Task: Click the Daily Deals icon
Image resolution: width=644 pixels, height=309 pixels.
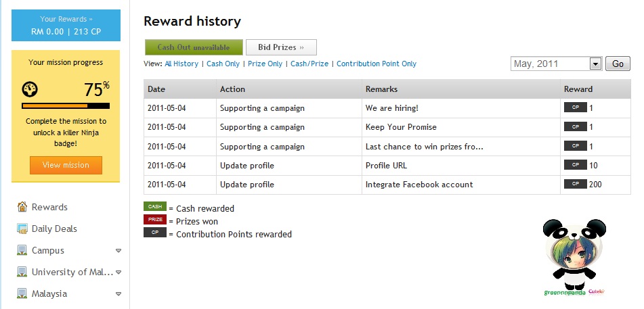Action: click(x=22, y=229)
